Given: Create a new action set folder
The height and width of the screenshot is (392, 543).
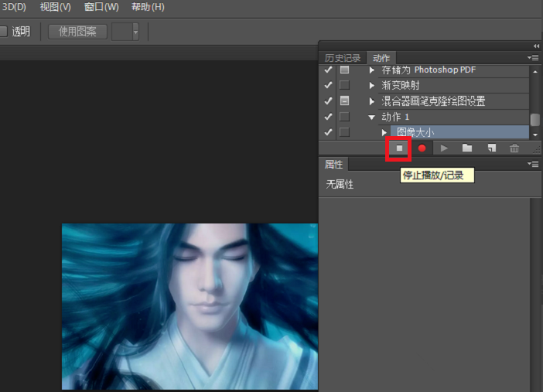Looking at the screenshot, I should [x=467, y=148].
